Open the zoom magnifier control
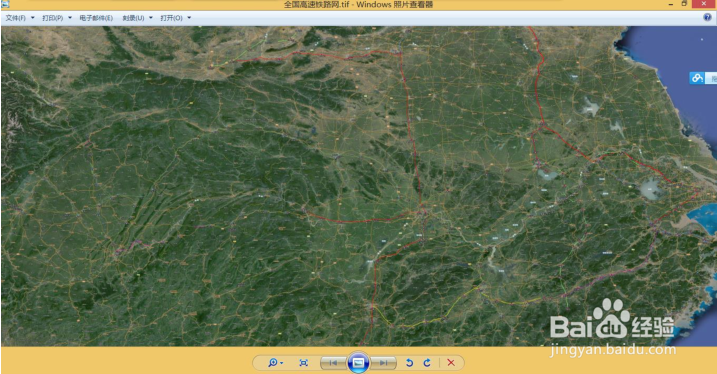This screenshot has width=717, height=374. pos(273,363)
